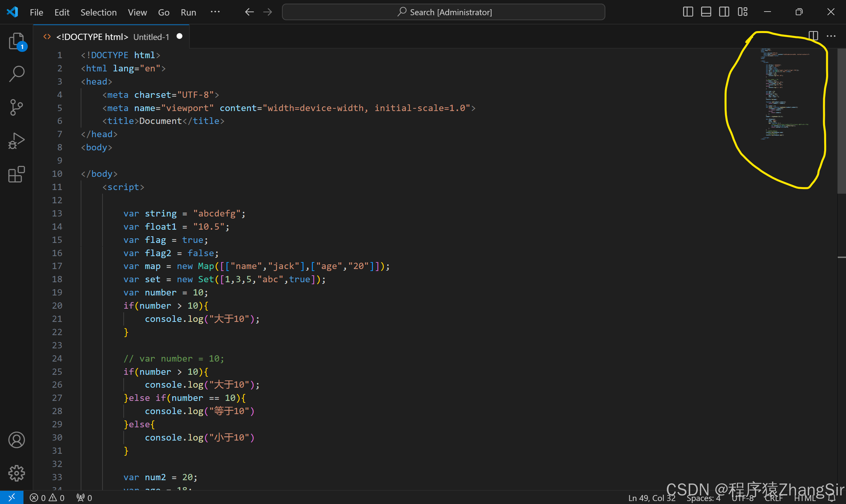Image resolution: width=846 pixels, height=504 pixels.
Task: Click the <!DOCTYPE html> text on line 1
Action: pos(121,55)
